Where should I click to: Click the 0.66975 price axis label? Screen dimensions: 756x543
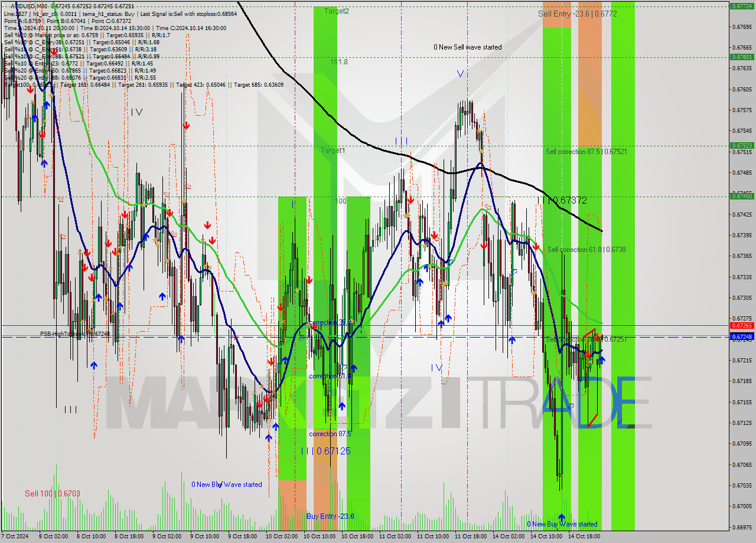click(741, 527)
